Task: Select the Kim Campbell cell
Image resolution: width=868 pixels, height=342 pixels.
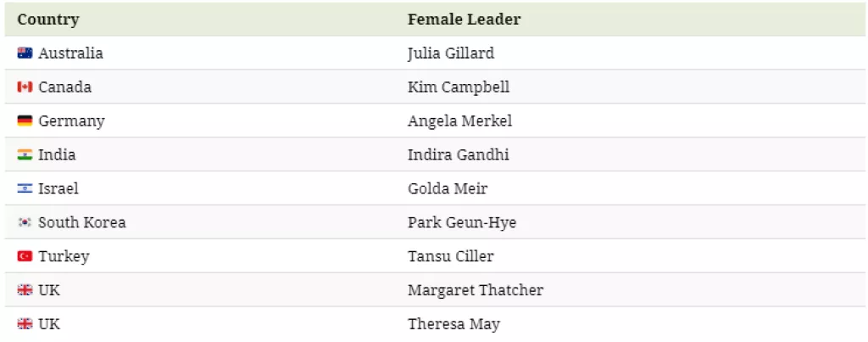Action: pos(458,87)
